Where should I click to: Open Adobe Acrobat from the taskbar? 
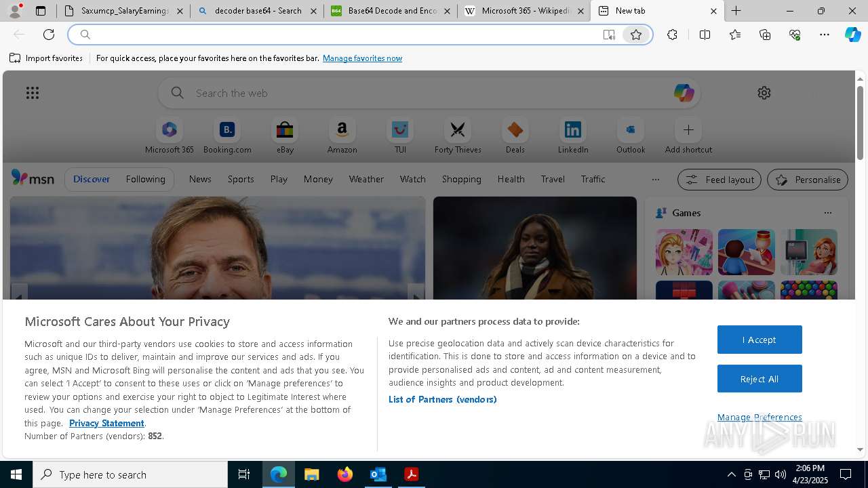(x=411, y=474)
